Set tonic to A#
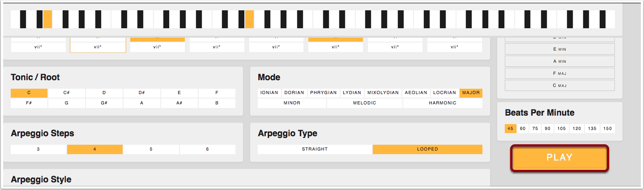 tap(179, 103)
